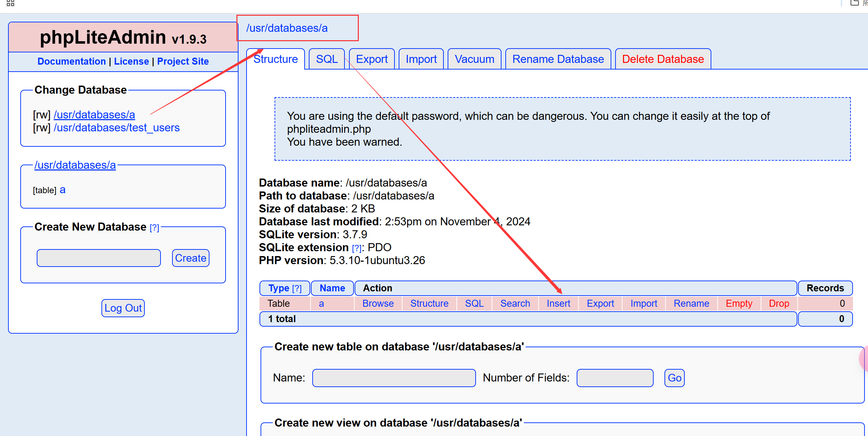Open Structure action for table a
The width and height of the screenshot is (868, 436).
tap(429, 304)
